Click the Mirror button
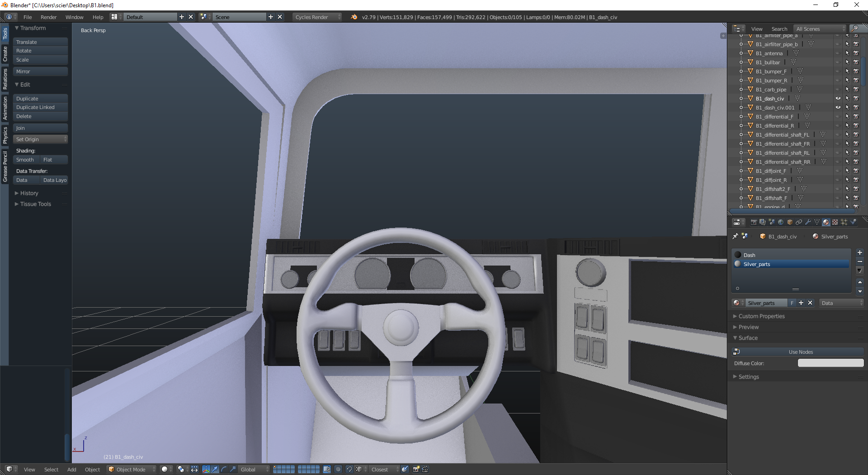Screen dimensions: 868x475 (40, 71)
